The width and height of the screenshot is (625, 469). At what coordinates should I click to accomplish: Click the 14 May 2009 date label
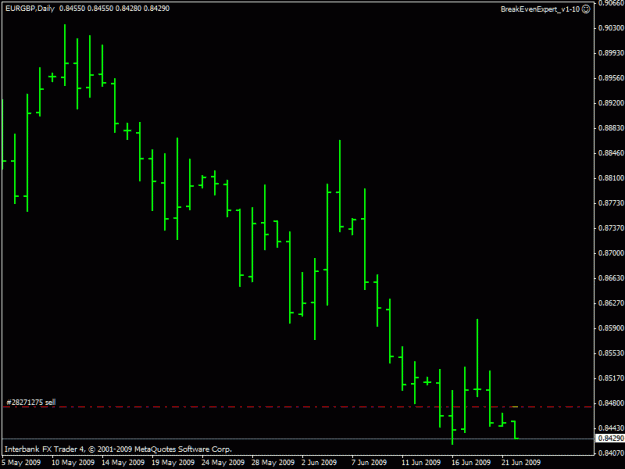(123, 462)
